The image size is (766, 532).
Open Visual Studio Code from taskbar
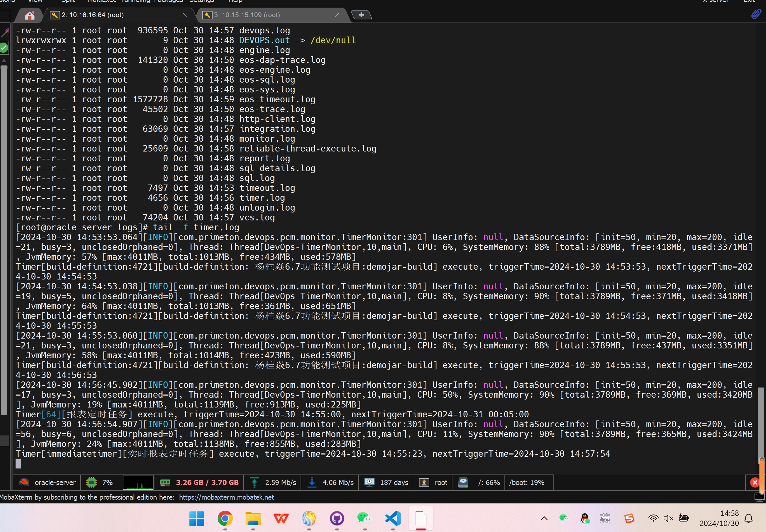coord(393,518)
